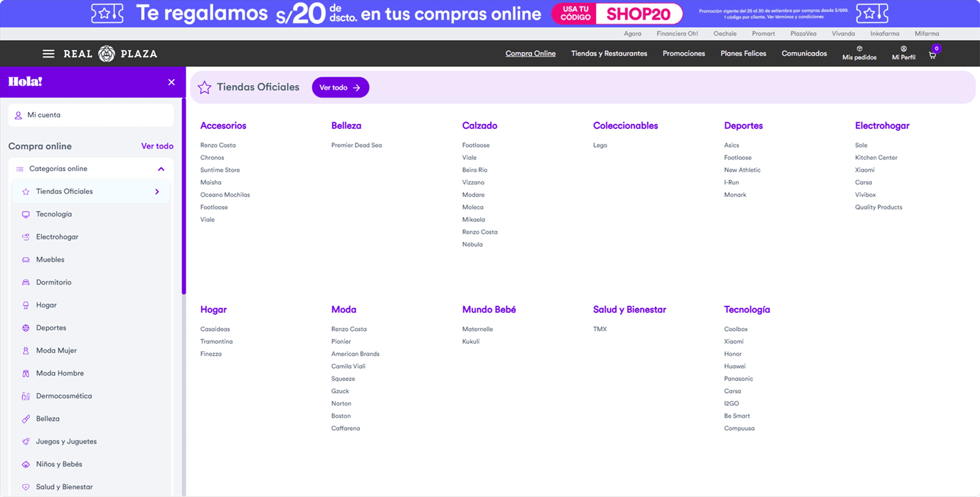This screenshot has width=980, height=497.
Task: Expand Tiendas Oficiales with its arrow chevron
Action: coord(157,191)
